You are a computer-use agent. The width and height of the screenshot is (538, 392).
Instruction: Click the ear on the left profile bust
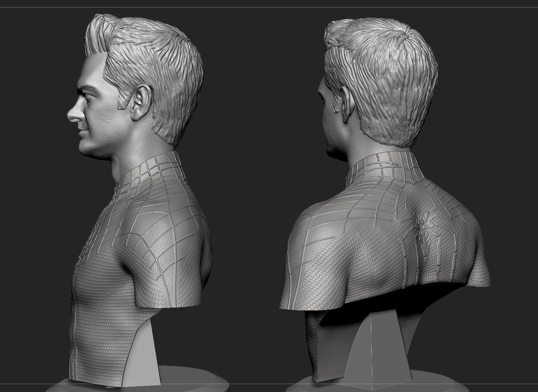(141, 102)
